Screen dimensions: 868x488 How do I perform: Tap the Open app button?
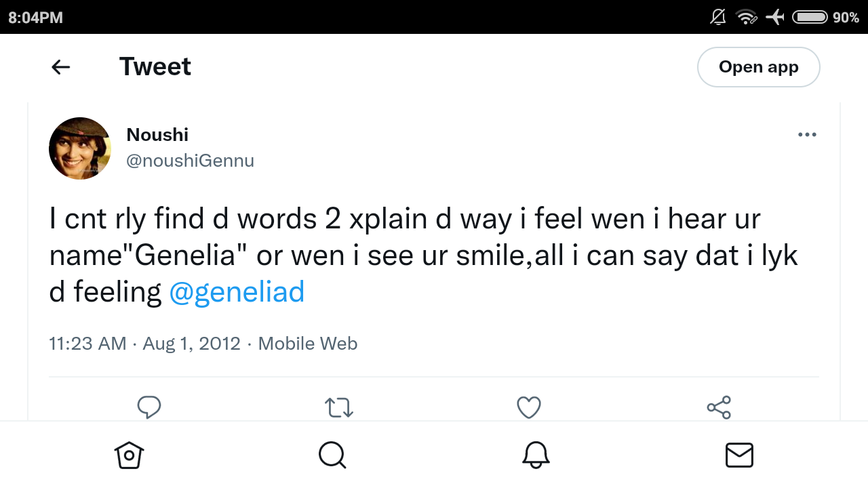click(x=759, y=67)
